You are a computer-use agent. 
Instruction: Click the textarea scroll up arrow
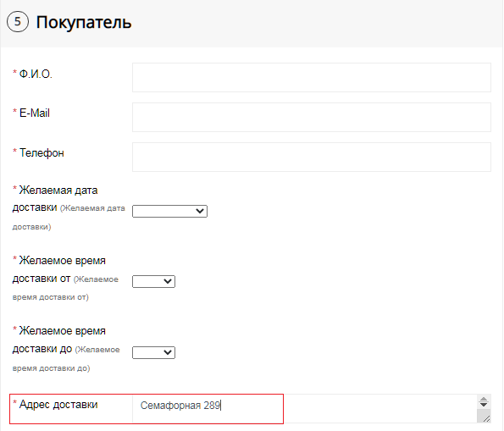(x=484, y=400)
